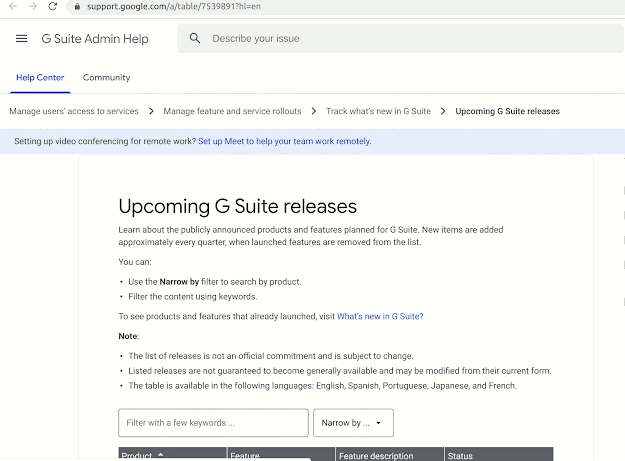This screenshot has width=625, height=461.
Task: Click the 'You can:' text
Action: (x=135, y=262)
